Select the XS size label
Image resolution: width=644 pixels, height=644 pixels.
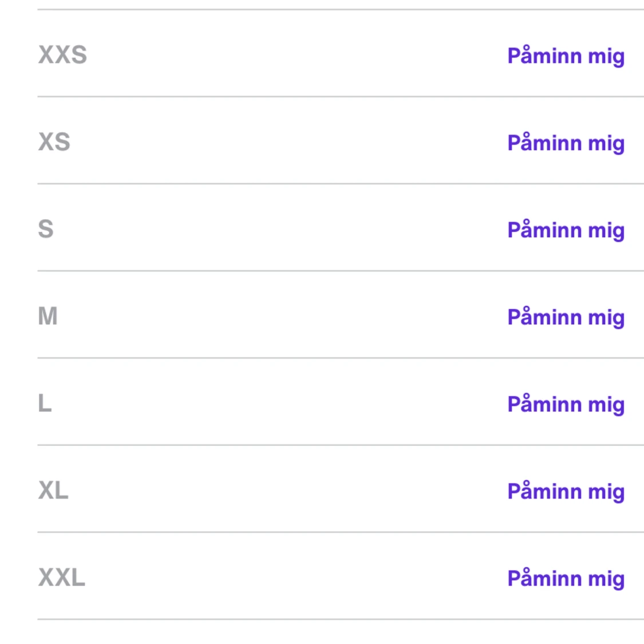54,142
